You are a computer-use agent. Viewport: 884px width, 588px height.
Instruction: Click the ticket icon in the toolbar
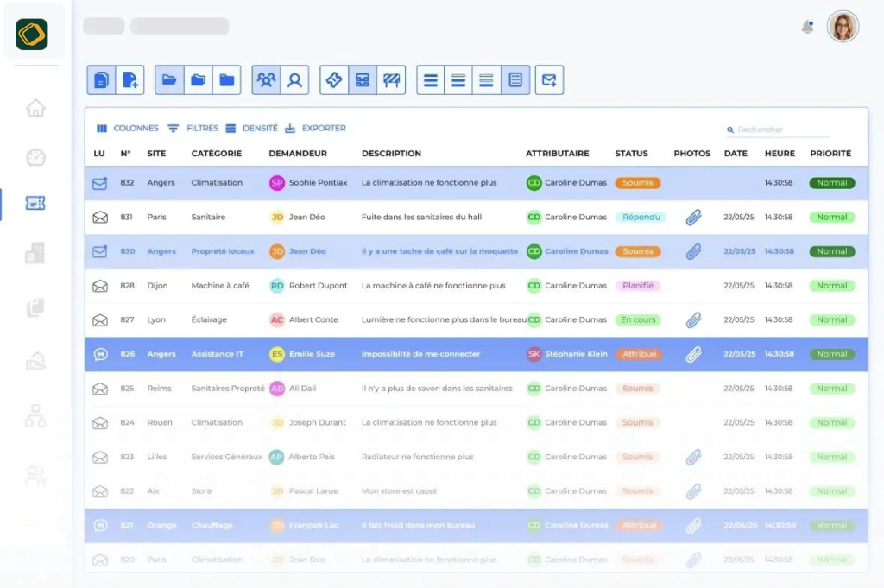pos(334,80)
